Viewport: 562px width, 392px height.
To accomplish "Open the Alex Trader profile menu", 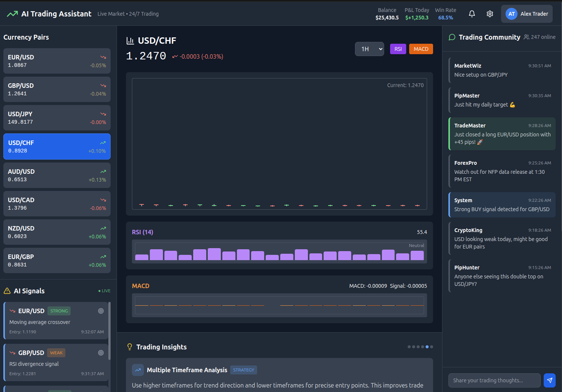I will [x=527, y=14].
